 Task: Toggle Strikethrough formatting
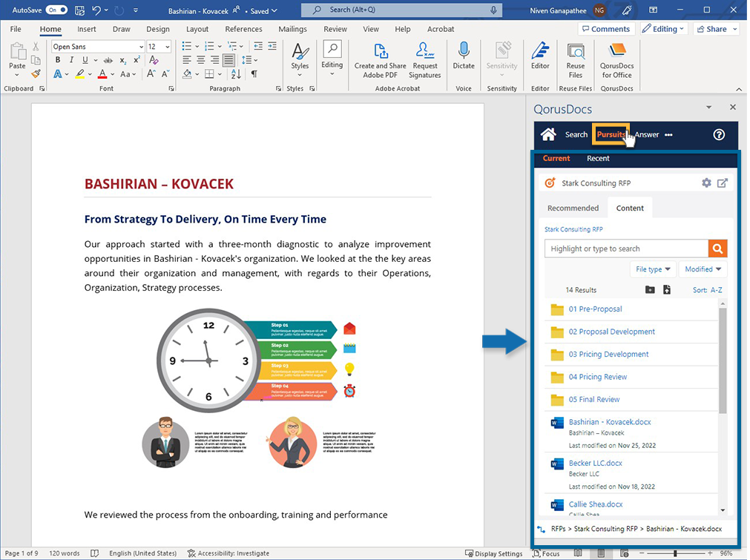108,60
